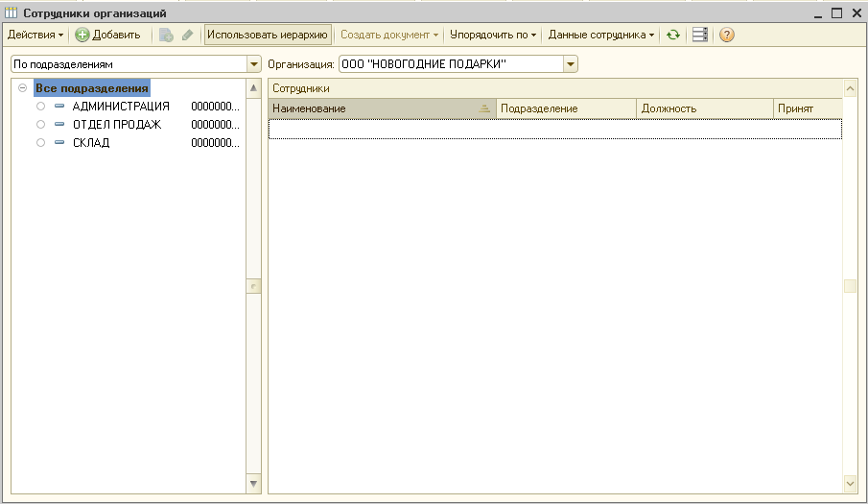Select the АДМИНИСТРАЦИЯ department
This screenshot has height=504, width=868.
(121, 107)
